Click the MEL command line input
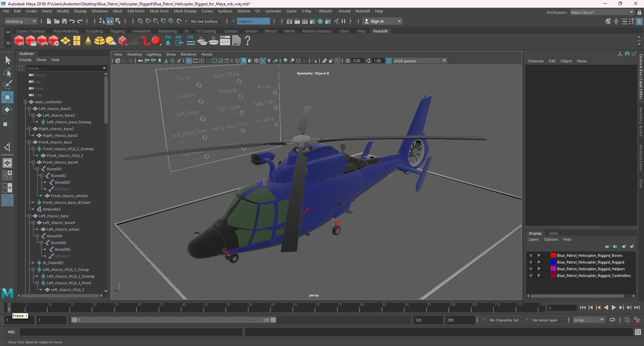Image resolution: width=644 pixels, height=346 pixels. (x=131, y=332)
